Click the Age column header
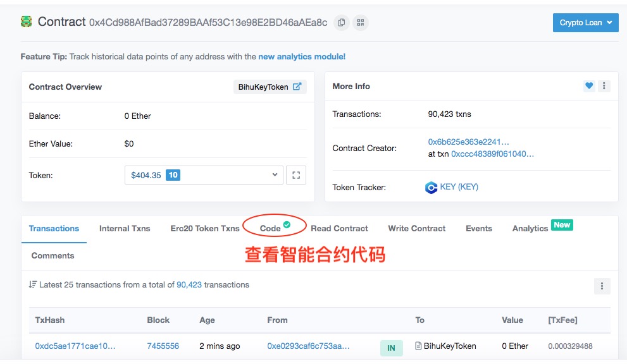Viewport: 627px width, 364px height. click(207, 320)
